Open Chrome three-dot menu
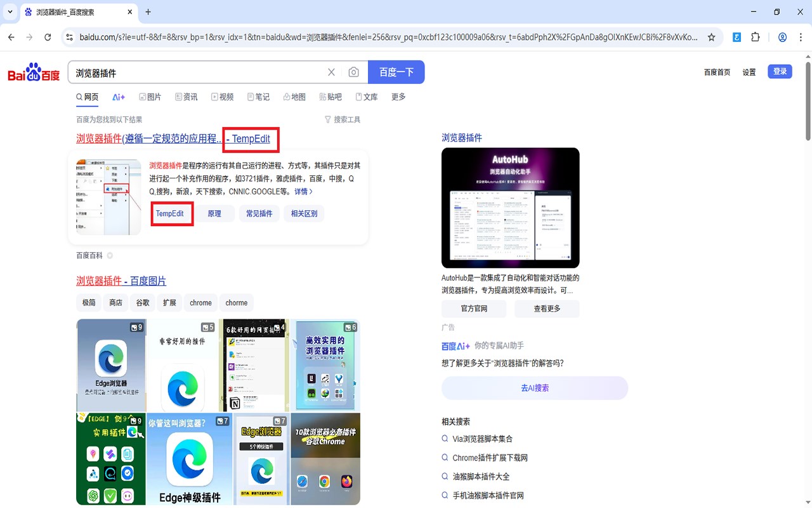The height and width of the screenshot is (508, 812). [x=801, y=37]
